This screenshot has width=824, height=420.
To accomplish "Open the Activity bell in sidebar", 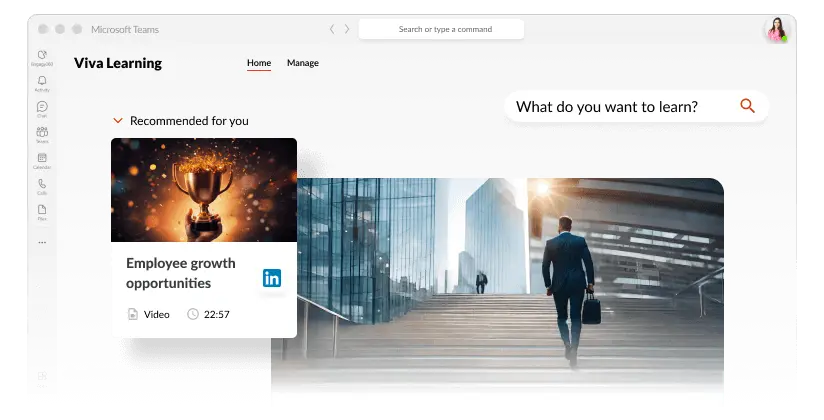I will coord(42,82).
